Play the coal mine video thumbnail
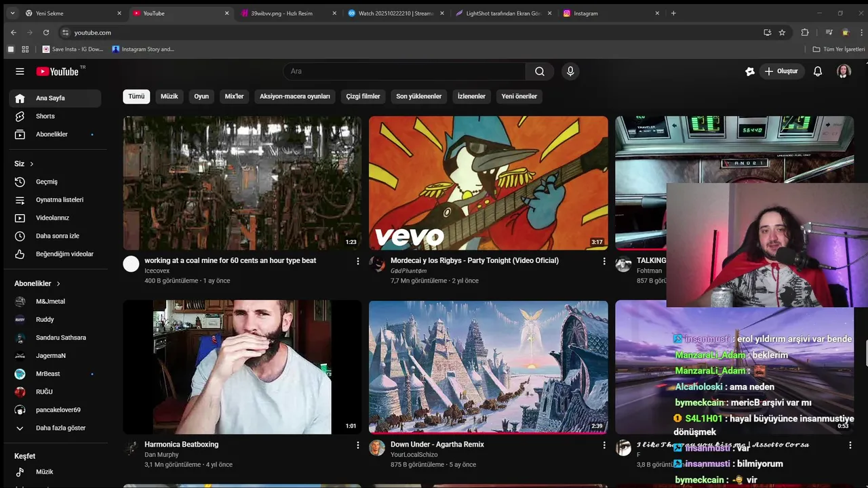 click(x=242, y=183)
